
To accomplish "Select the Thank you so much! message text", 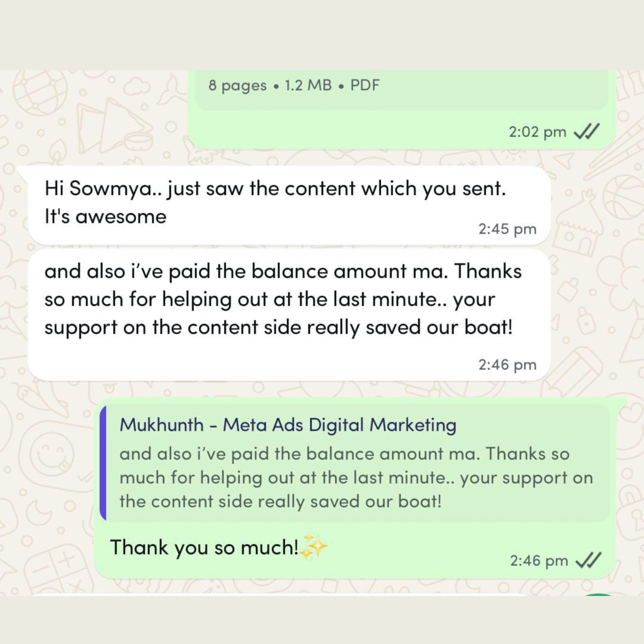I will click(x=204, y=547).
